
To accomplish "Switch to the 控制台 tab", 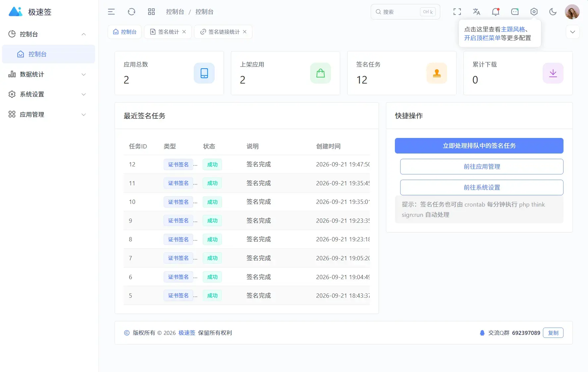I will 125,32.
